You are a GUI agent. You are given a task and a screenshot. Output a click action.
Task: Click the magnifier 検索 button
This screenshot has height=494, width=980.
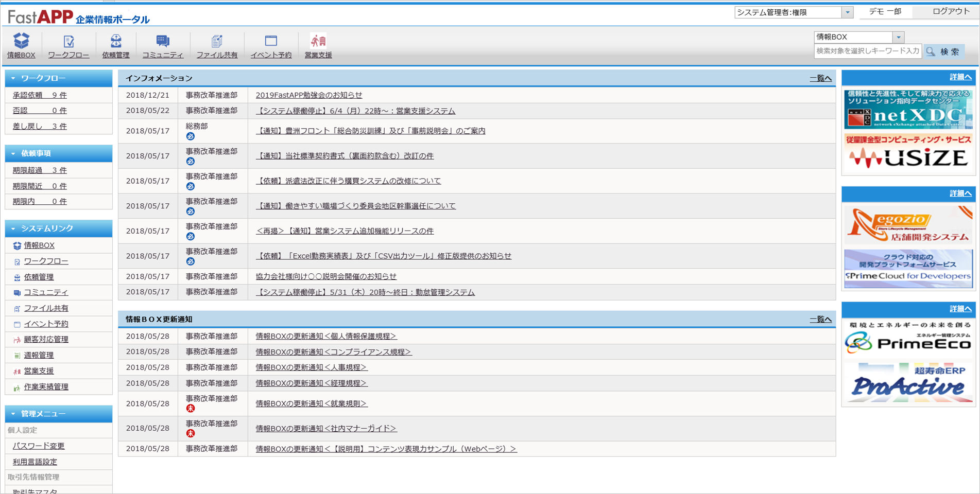point(944,51)
